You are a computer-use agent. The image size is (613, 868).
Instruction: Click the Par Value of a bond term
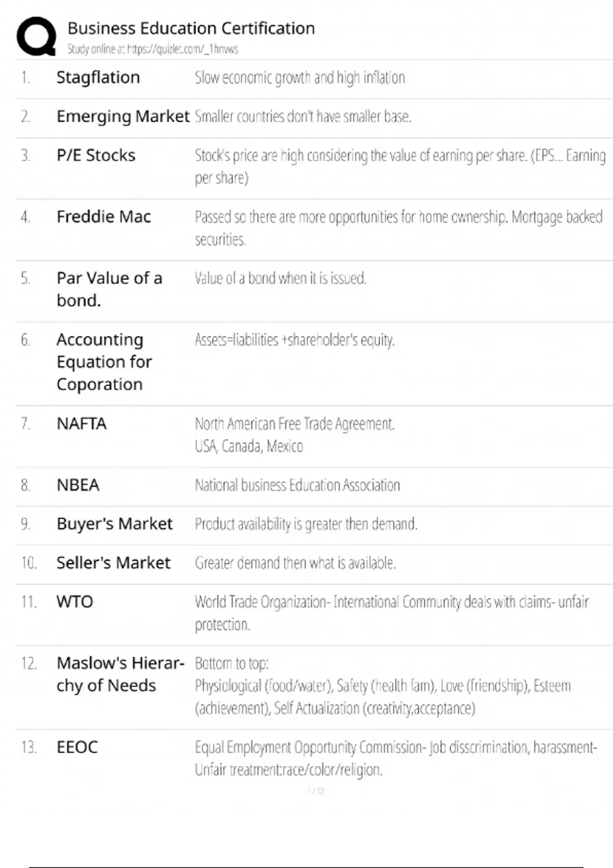(x=109, y=289)
